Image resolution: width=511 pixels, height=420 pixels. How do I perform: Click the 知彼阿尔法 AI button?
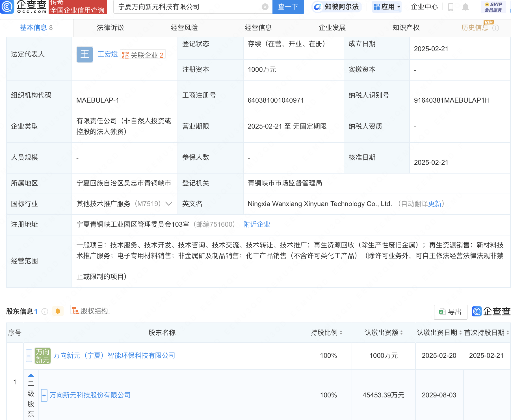337,7
